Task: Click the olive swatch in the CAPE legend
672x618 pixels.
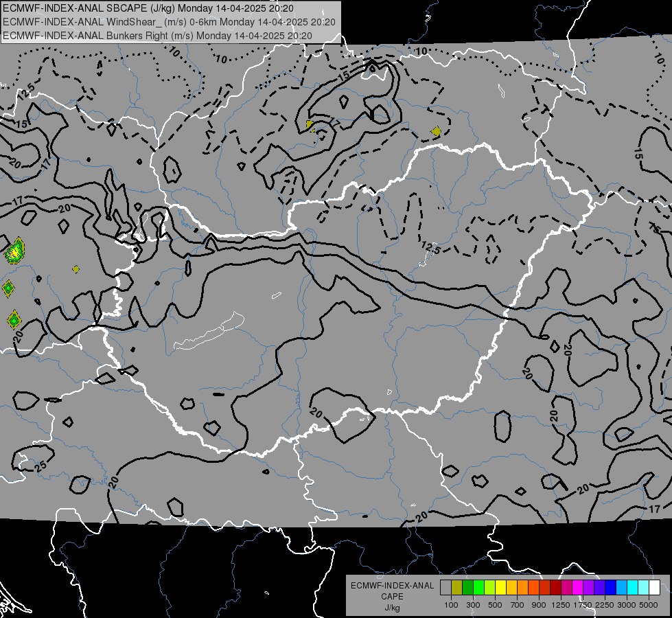Action: coord(457,588)
